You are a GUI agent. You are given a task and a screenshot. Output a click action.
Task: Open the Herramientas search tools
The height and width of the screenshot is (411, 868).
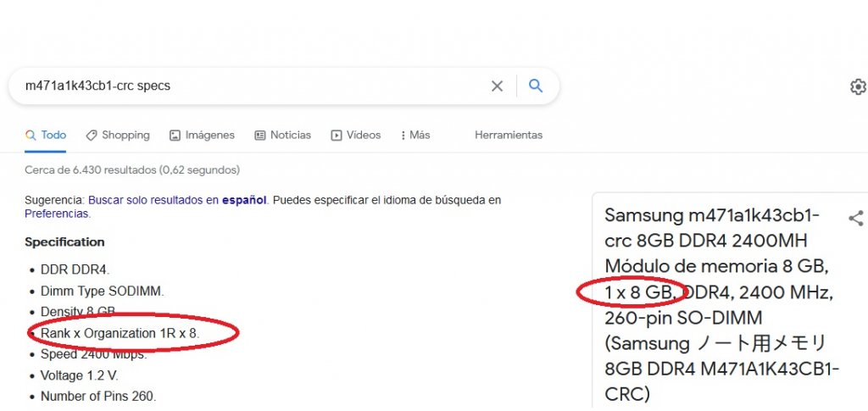[509, 135]
